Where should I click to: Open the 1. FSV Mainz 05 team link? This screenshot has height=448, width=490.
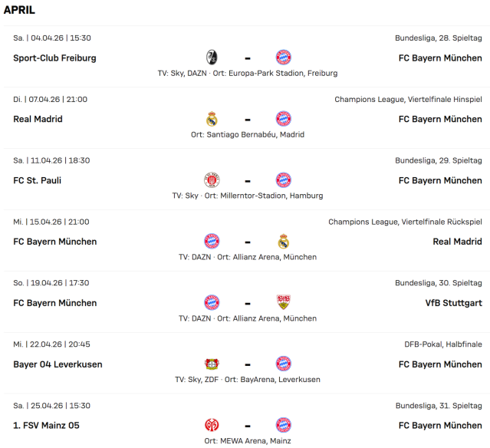coord(46,425)
